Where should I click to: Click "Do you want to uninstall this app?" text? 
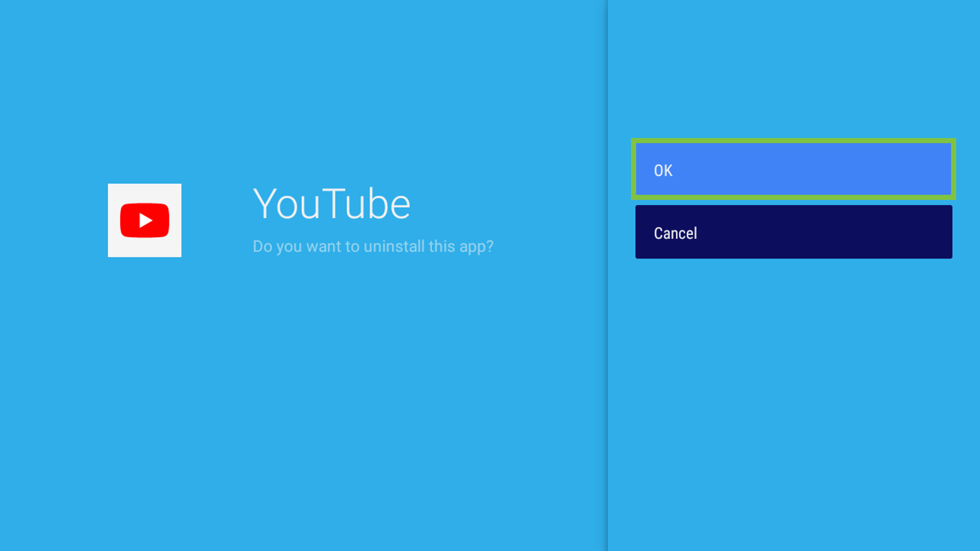coord(373,246)
